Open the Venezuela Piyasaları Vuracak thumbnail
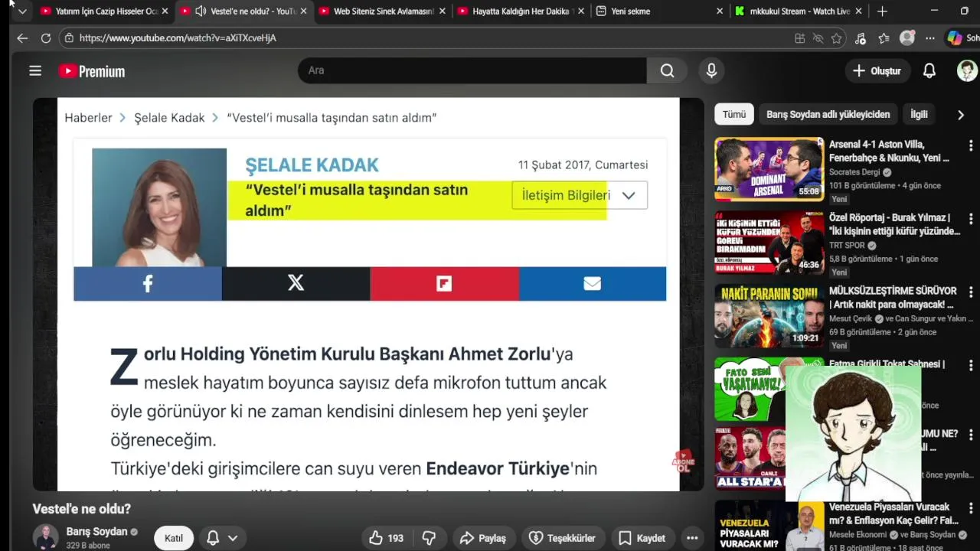Screen dimensions: 980x551 point(769,526)
